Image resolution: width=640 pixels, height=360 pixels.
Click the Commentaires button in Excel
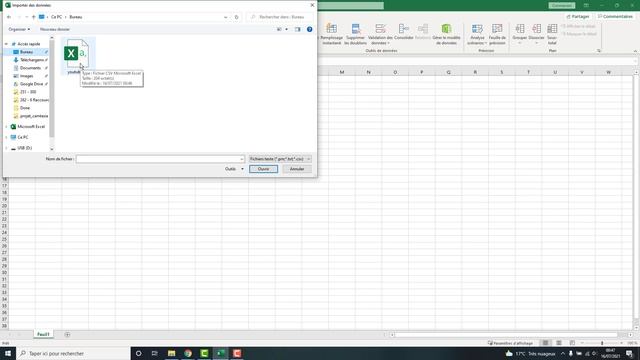click(615, 17)
